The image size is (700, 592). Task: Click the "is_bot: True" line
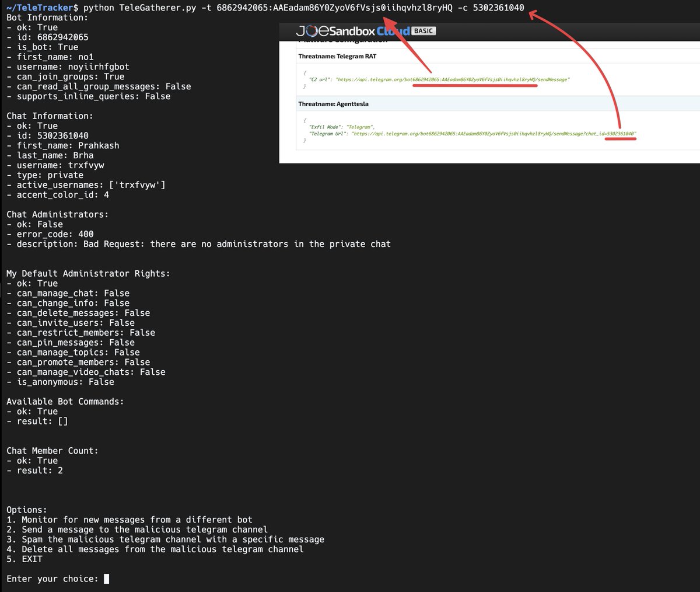click(x=43, y=47)
